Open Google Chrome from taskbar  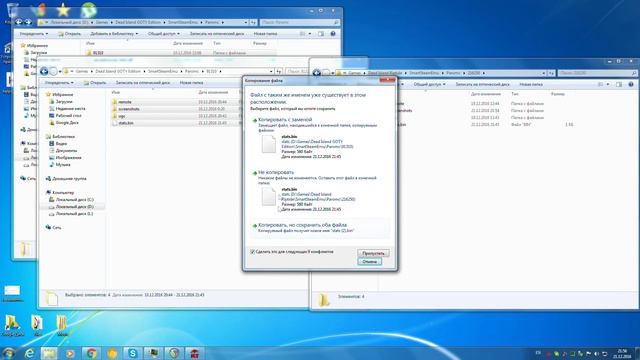pos(91,353)
